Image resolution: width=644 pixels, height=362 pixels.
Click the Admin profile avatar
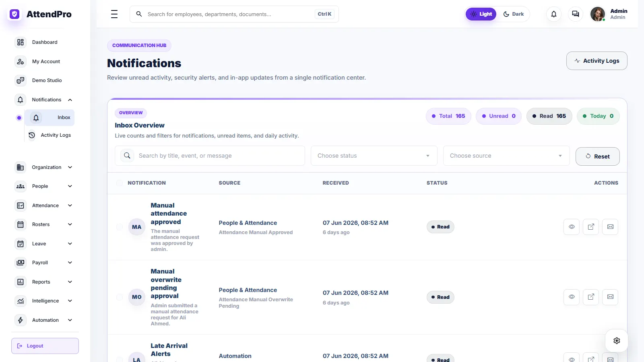[598, 14]
